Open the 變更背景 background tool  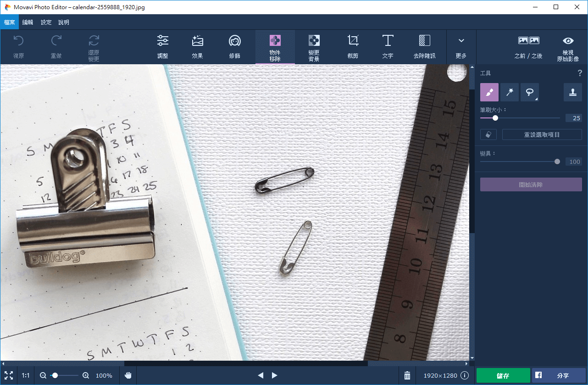point(314,47)
